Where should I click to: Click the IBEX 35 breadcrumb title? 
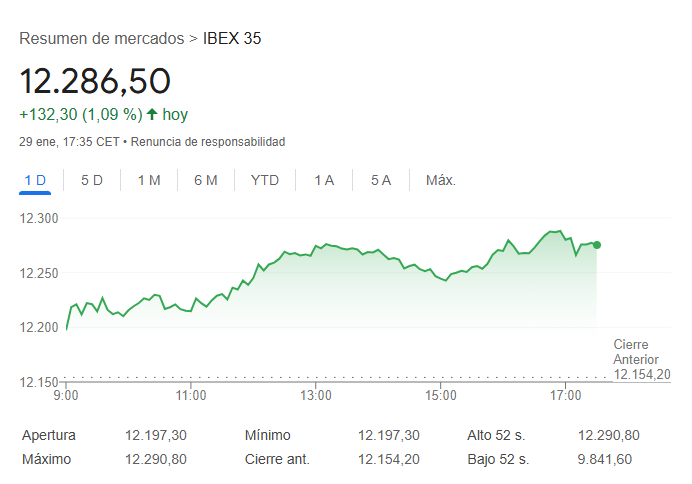coord(232,39)
